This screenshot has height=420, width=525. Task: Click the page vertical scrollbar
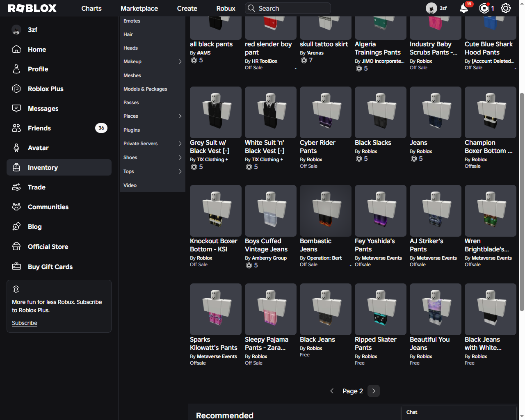(x=522, y=202)
